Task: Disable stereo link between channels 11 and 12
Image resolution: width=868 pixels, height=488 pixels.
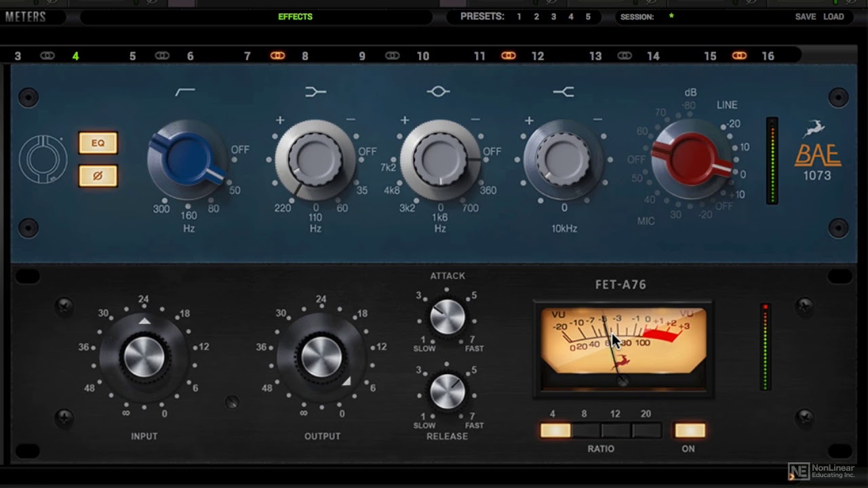Action: click(509, 56)
